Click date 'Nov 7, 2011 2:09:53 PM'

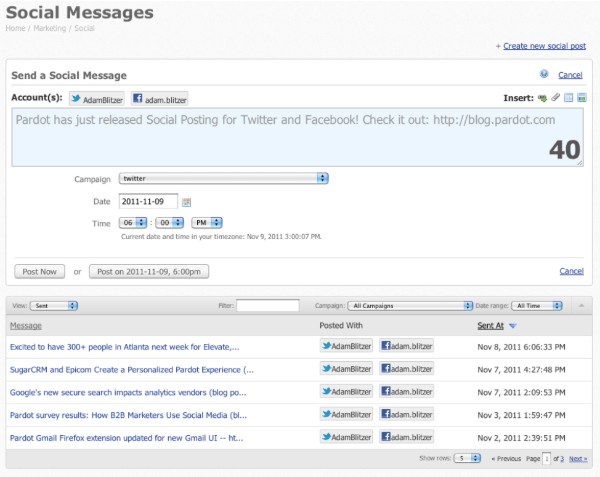521,392
